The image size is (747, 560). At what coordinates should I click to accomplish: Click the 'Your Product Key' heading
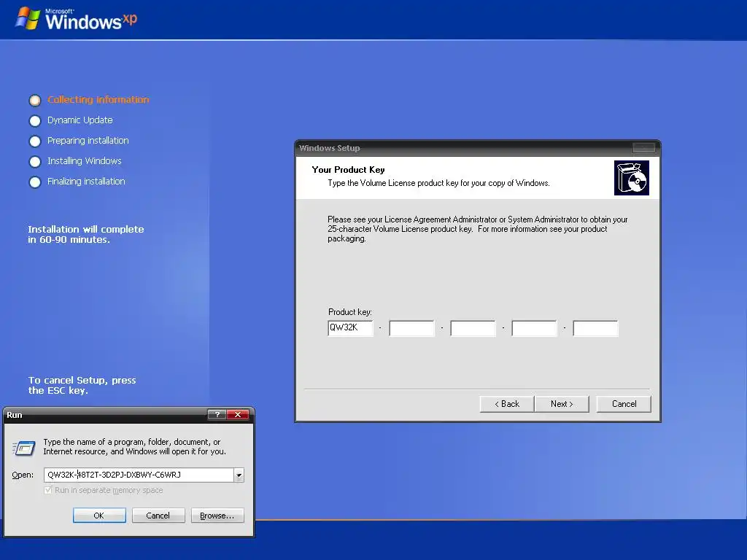[x=348, y=169]
